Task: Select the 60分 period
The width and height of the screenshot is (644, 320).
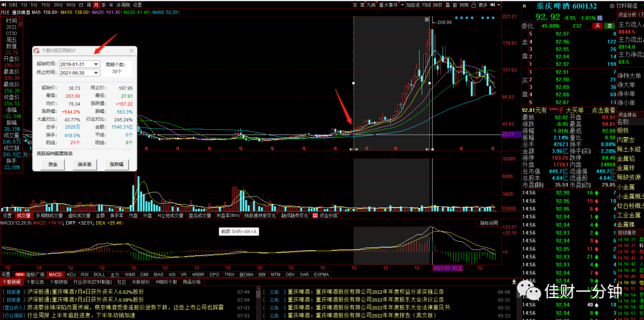Action: tap(71, 5)
